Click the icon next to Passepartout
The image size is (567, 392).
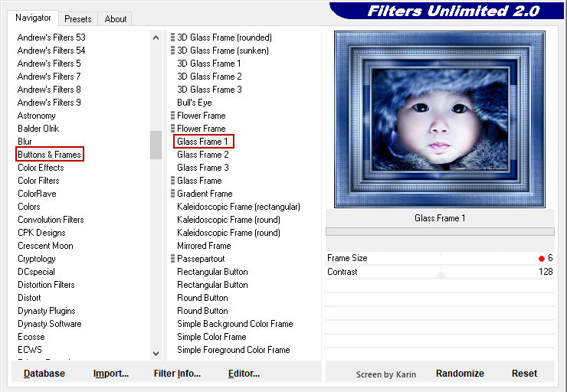point(173,259)
